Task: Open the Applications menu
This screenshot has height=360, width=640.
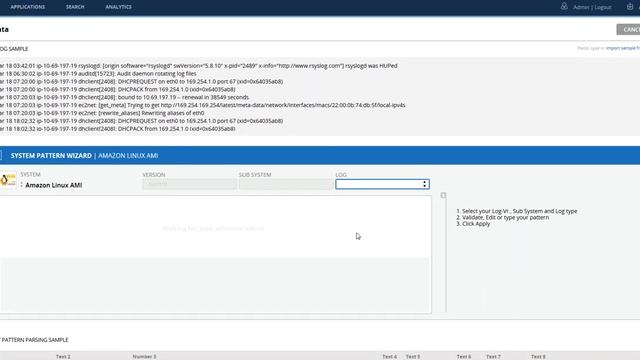Action: pos(28,7)
